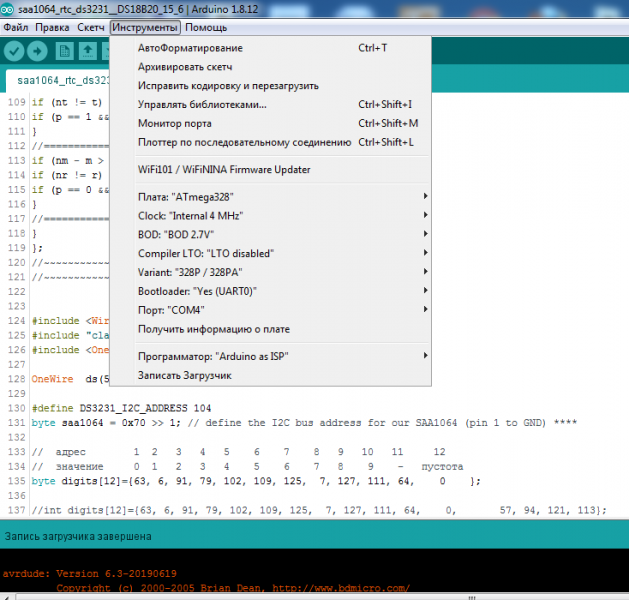Expand Compiler LTO: "LTO disabled" submenu

(x=270, y=253)
